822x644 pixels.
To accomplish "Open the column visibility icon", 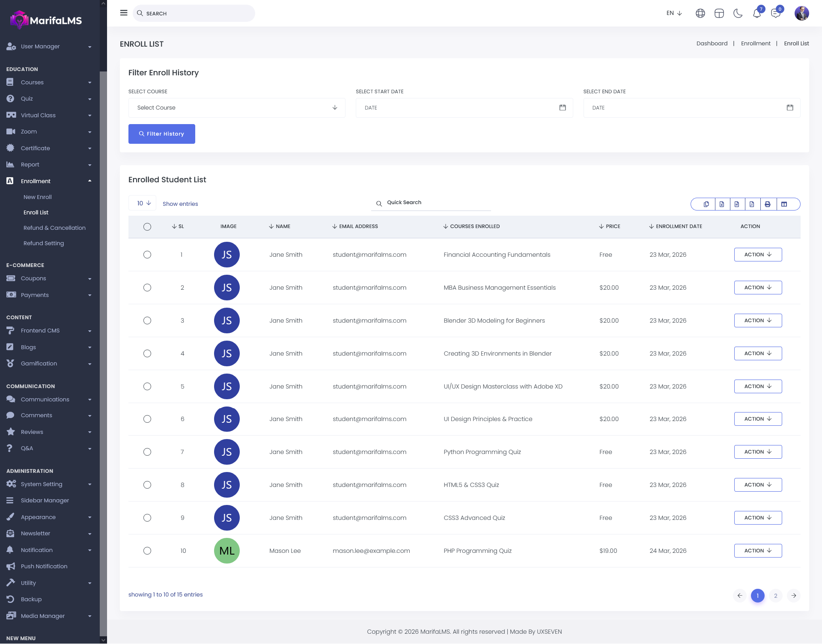I will tap(784, 204).
